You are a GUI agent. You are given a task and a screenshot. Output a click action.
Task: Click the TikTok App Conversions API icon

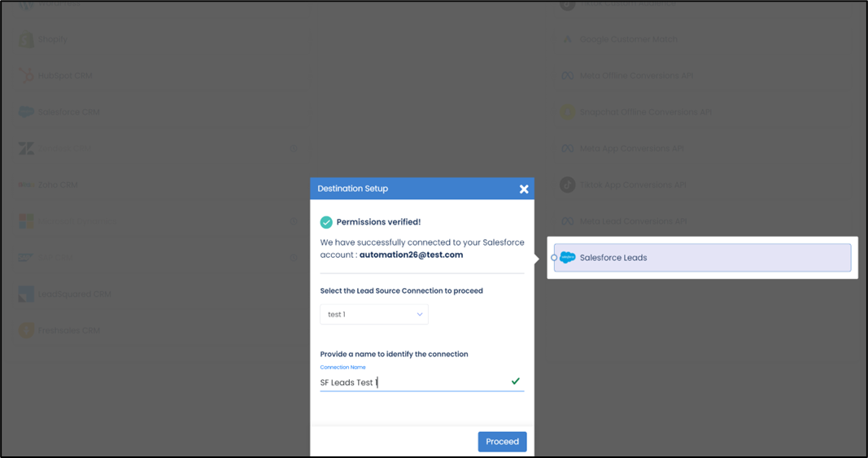point(568,185)
